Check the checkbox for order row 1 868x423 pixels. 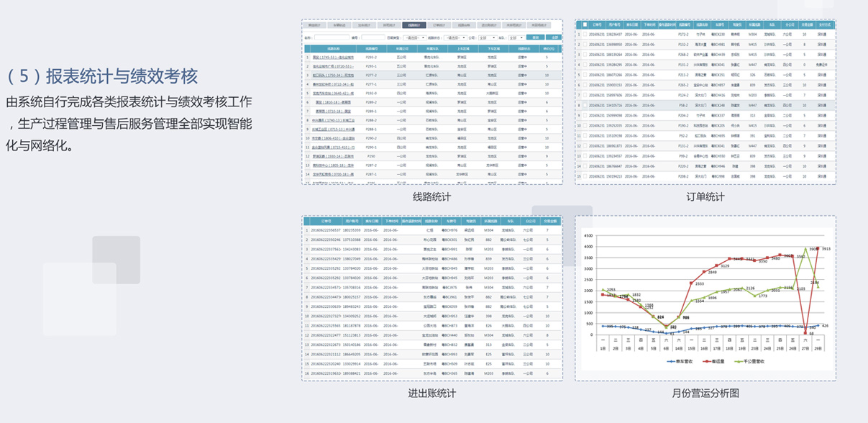[585, 34]
